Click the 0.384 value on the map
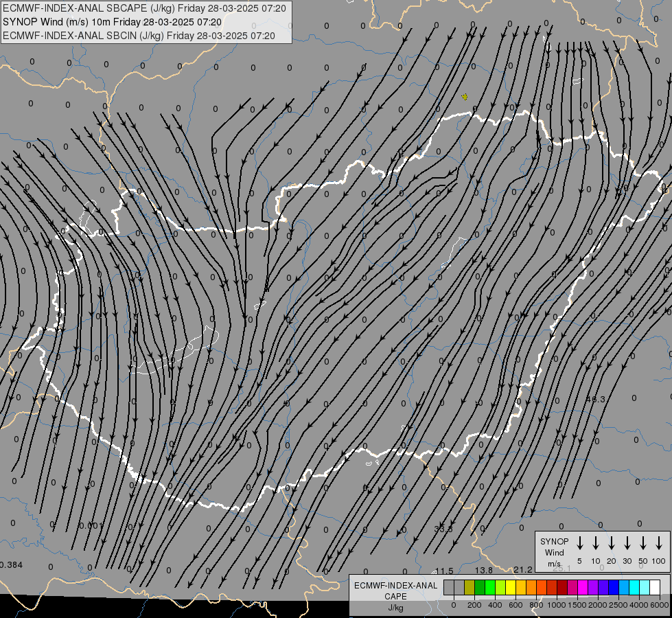This screenshot has height=618, width=672. point(11,565)
